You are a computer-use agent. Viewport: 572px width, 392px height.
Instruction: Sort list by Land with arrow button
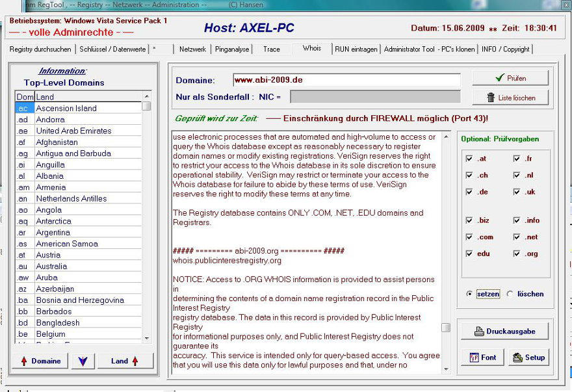[x=125, y=361]
